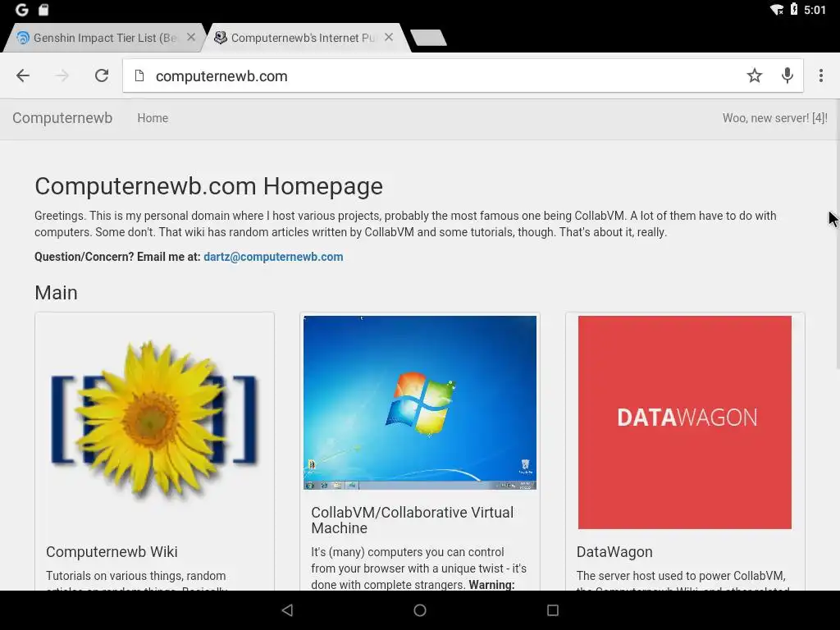Tap the Android Recents square button
Image resolution: width=840 pixels, height=630 pixels.
(x=553, y=610)
